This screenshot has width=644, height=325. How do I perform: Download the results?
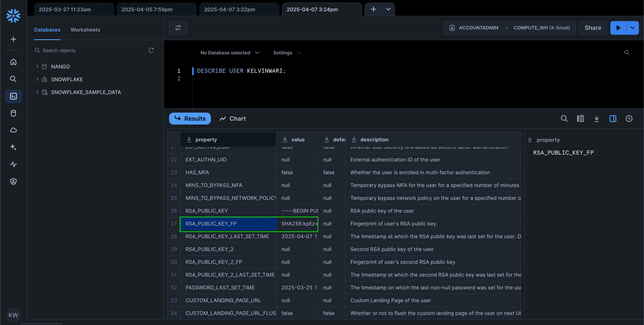tap(597, 118)
